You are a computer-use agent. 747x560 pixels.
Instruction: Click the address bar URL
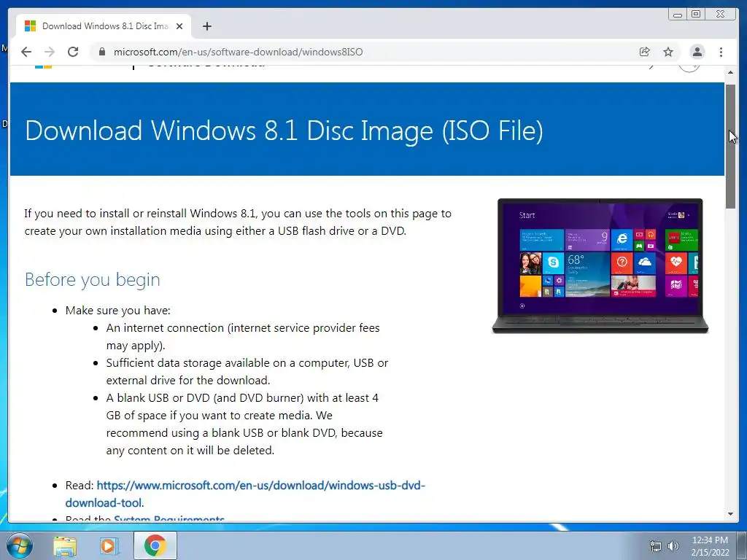239,52
